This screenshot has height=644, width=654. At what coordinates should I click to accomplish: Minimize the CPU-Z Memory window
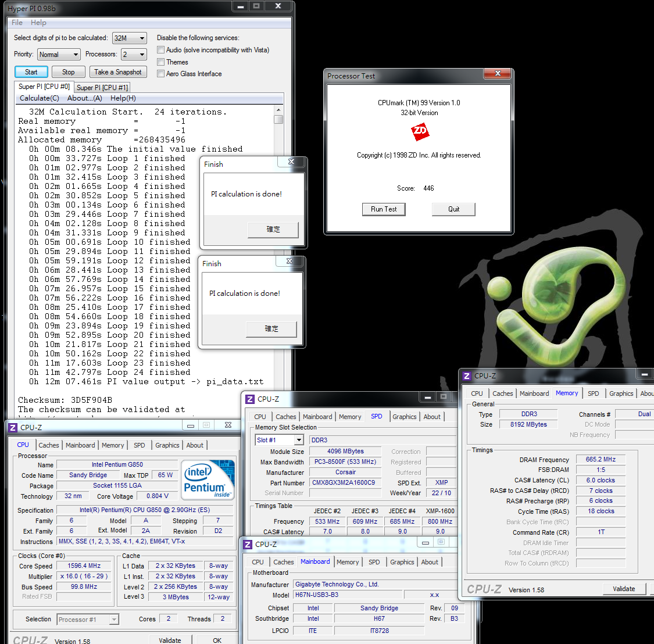[644, 374]
